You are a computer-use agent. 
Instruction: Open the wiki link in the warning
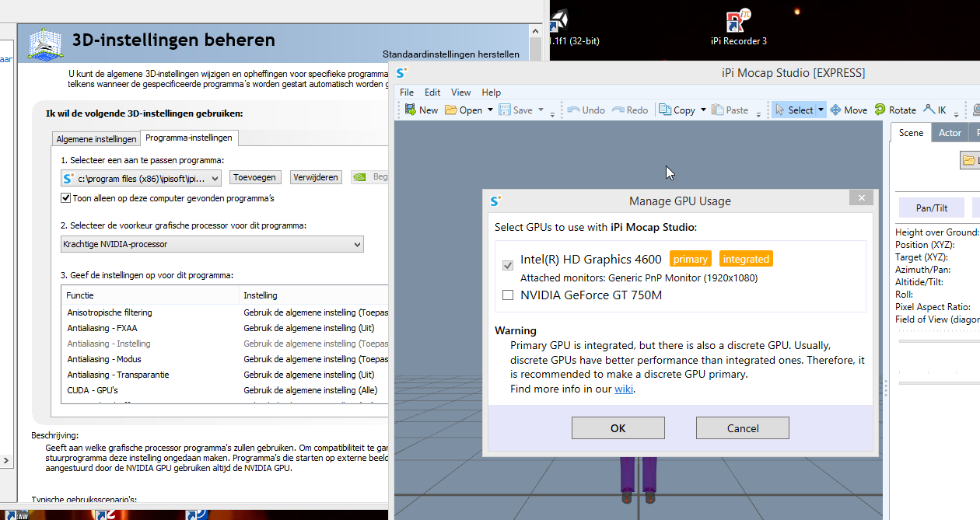click(624, 389)
